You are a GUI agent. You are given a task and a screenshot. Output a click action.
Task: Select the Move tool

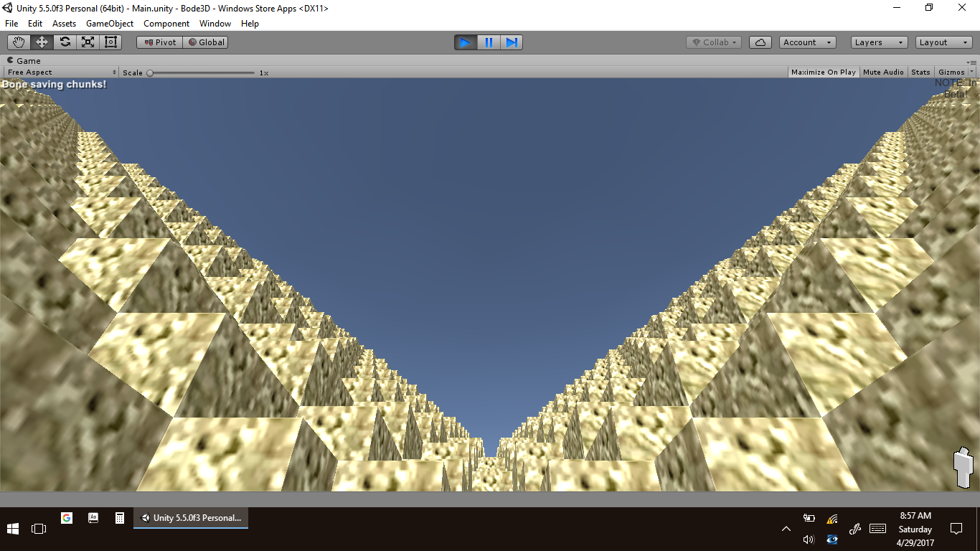point(42,42)
